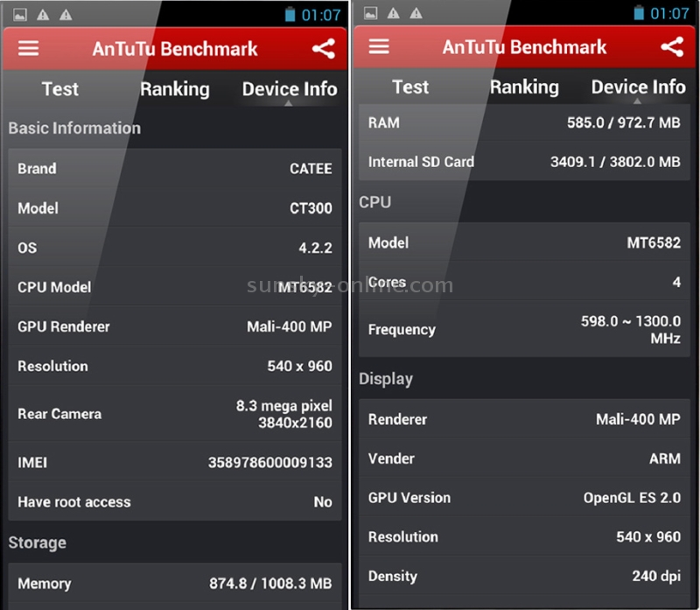The height and width of the screenshot is (610, 700).
Task: Select the Have root access row
Action: click(x=174, y=501)
